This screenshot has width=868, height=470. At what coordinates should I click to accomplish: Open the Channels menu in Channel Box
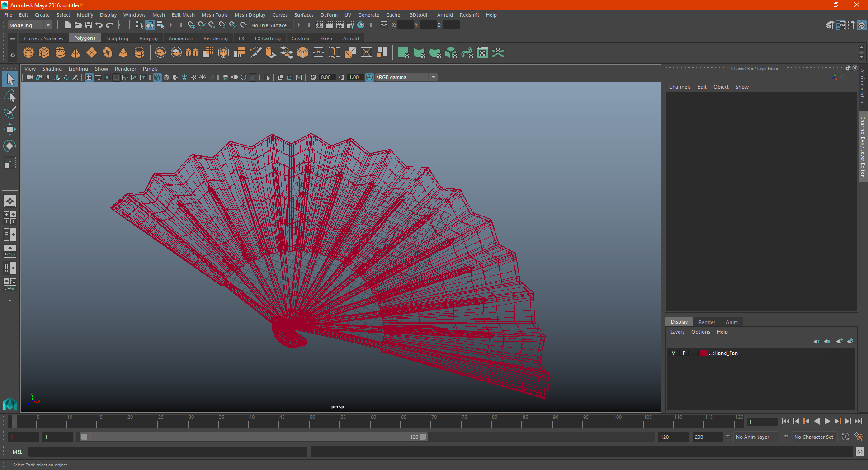[679, 87]
